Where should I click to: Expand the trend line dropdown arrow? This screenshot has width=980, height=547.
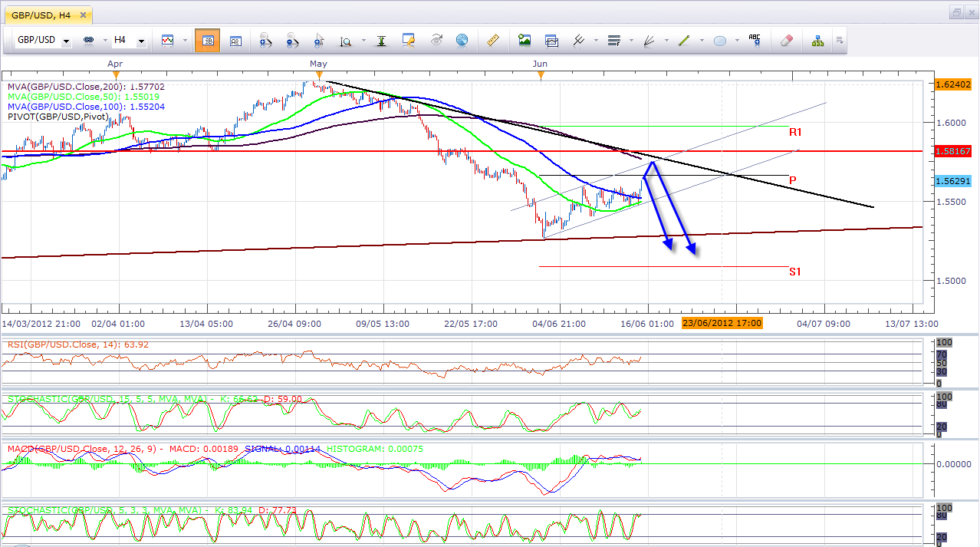pyautogui.click(x=701, y=41)
